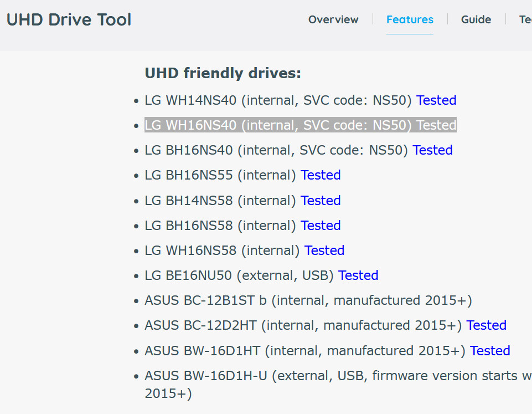The height and width of the screenshot is (414, 532).
Task: Open Tested link for LG WH14NS40
Action: (x=436, y=100)
